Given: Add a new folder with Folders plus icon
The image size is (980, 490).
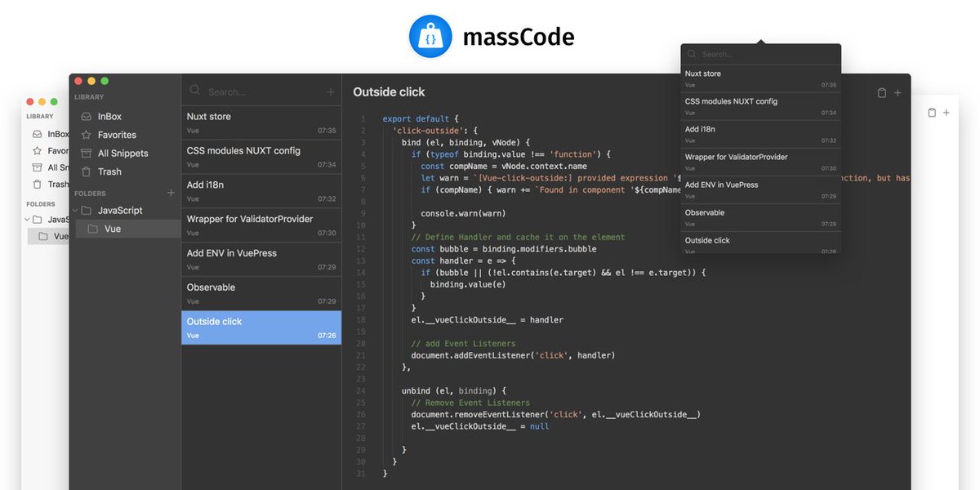Looking at the screenshot, I should (171, 193).
